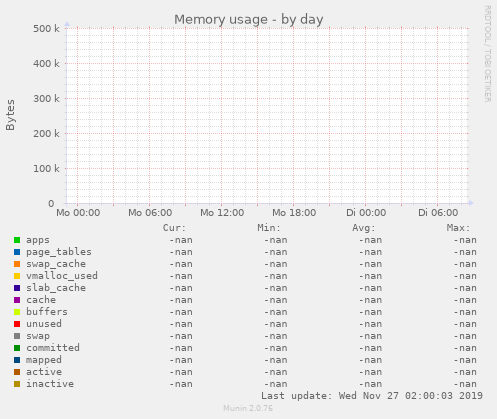Select the 'mapped' legend label
This screenshot has width=497, height=419.
44,360
